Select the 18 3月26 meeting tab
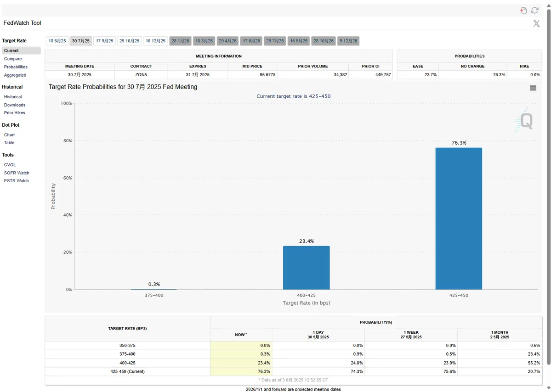 tap(204, 41)
